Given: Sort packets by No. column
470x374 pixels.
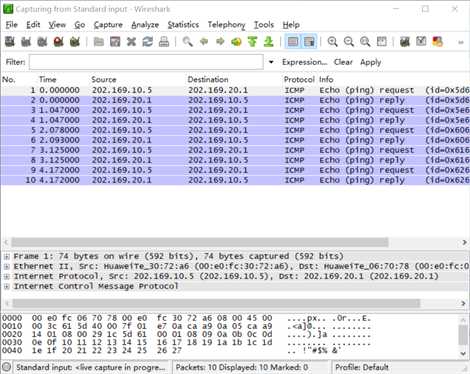Looking at the screenshot, I should click(9, 80).
